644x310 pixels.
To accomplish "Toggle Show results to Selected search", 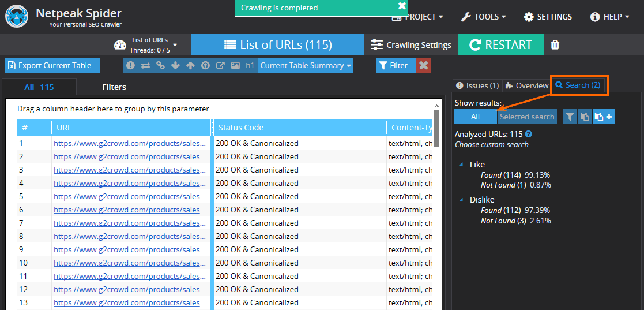I will pyautogui.click(x=527, y=117).
